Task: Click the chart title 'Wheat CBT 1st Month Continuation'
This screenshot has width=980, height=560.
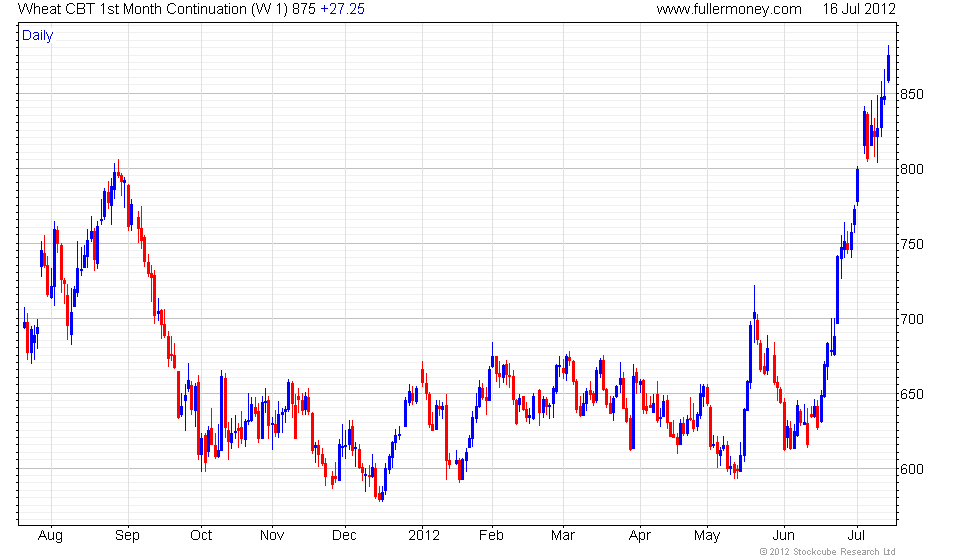Action: (132, 9)
